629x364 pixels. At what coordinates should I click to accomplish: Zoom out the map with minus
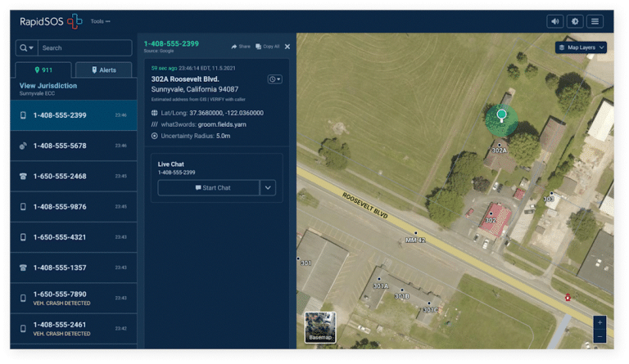tap(600, 336)
